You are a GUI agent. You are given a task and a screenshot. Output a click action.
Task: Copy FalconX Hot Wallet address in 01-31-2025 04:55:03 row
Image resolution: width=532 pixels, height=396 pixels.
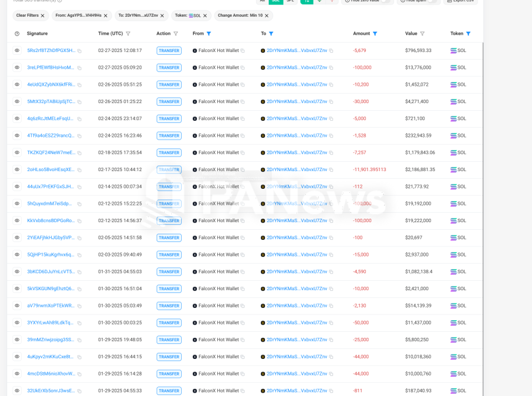243,271
